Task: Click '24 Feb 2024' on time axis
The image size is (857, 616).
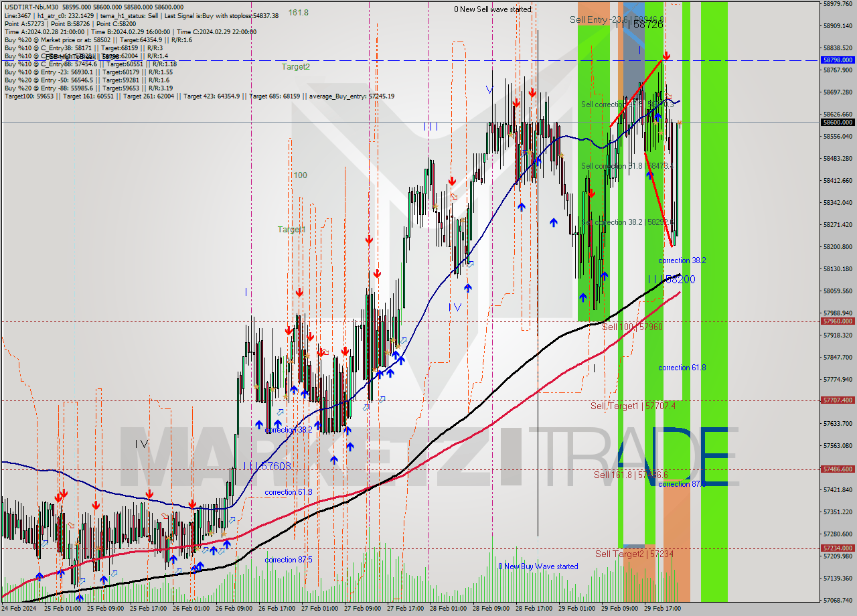Action: (19, 609)
